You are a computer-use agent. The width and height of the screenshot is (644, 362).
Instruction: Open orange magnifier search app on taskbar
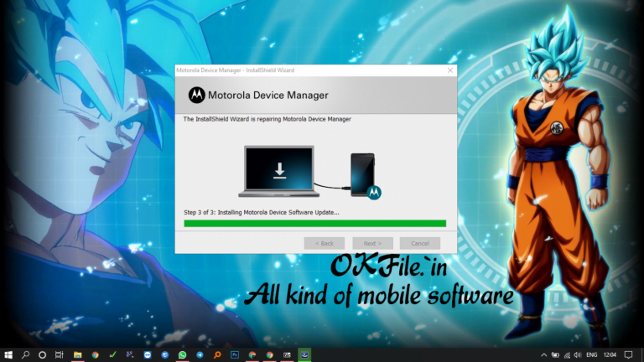coord(217,354)
